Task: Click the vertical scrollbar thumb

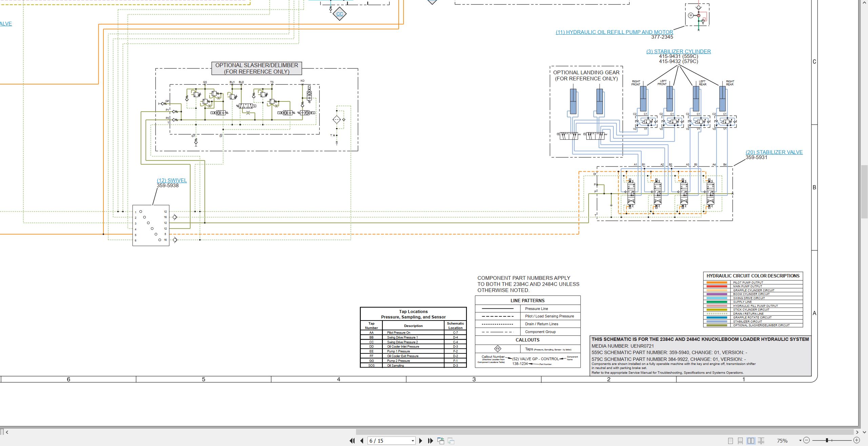Action: click(x=864, y=192)
